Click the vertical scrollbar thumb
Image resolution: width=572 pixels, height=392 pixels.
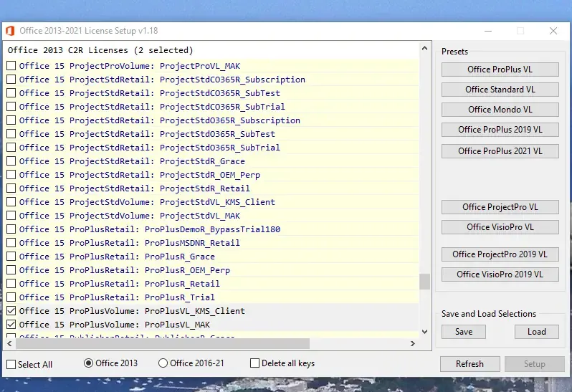pyautogui.click(x=424, y=281)
